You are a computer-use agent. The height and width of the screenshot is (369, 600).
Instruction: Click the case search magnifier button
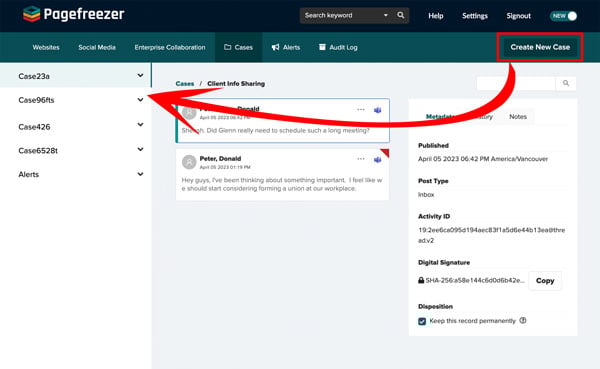pos(566,83)
